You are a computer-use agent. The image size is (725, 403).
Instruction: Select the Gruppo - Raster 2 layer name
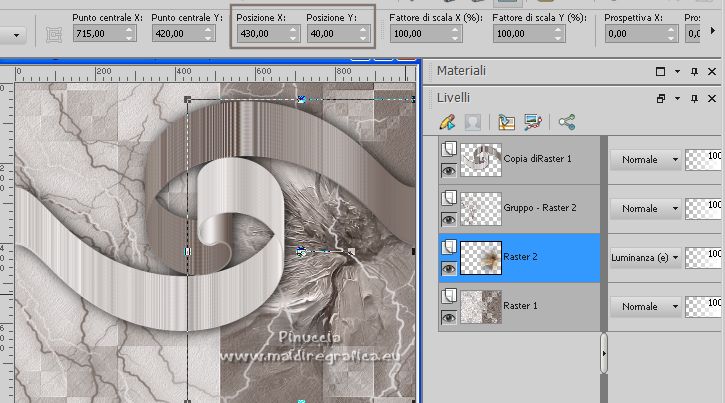[x=540, y=208]
